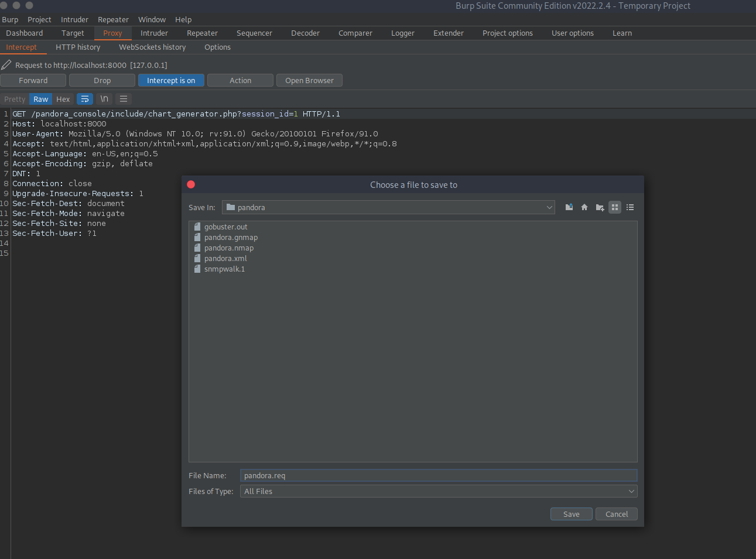Switch to the Logger tab
The image size is (756, 559).
point(403,33)
